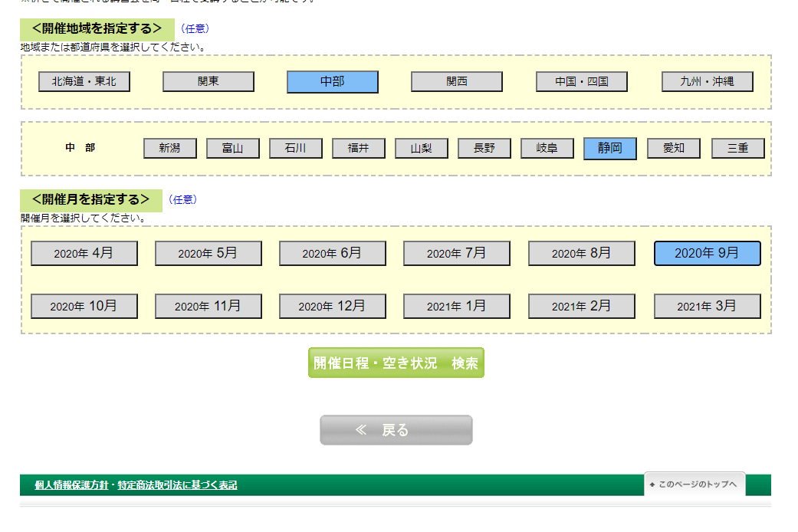Viewport: 798px width, 532px height.
Task: Go back with the 戻る button
Action: click(396, 430)
